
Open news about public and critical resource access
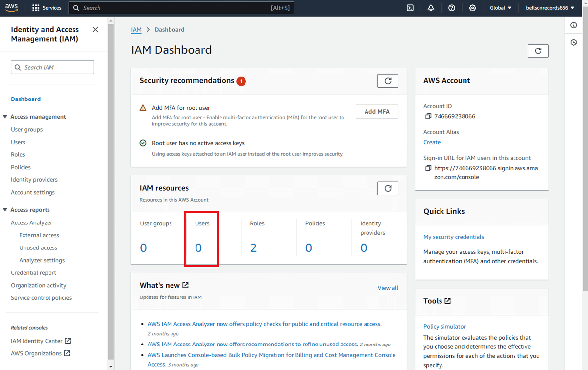265,324
